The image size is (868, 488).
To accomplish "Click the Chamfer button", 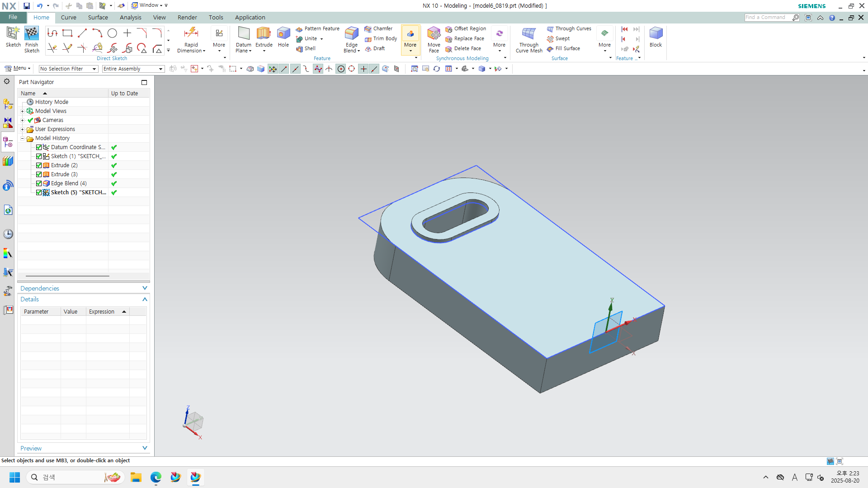I will pos(379,28).
